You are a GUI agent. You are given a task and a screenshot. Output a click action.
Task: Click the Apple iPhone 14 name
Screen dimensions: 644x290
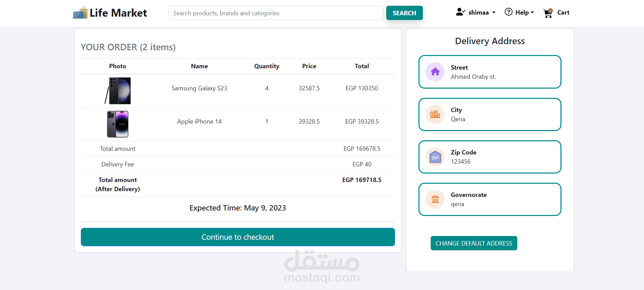(x=199, y=122)
